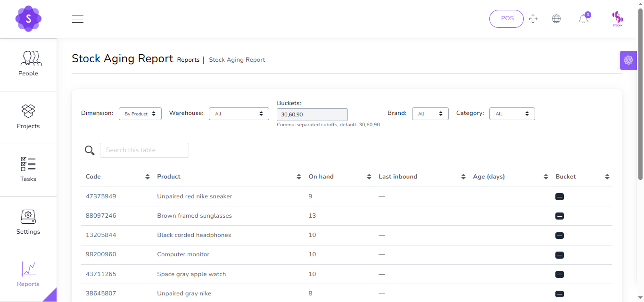Open the People sidebar section
This screenshot has height=302, width=644.
coord(28,64)
